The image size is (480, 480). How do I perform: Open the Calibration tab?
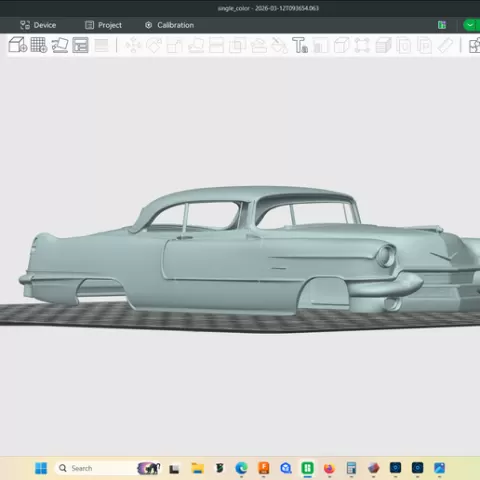[169, 25]
